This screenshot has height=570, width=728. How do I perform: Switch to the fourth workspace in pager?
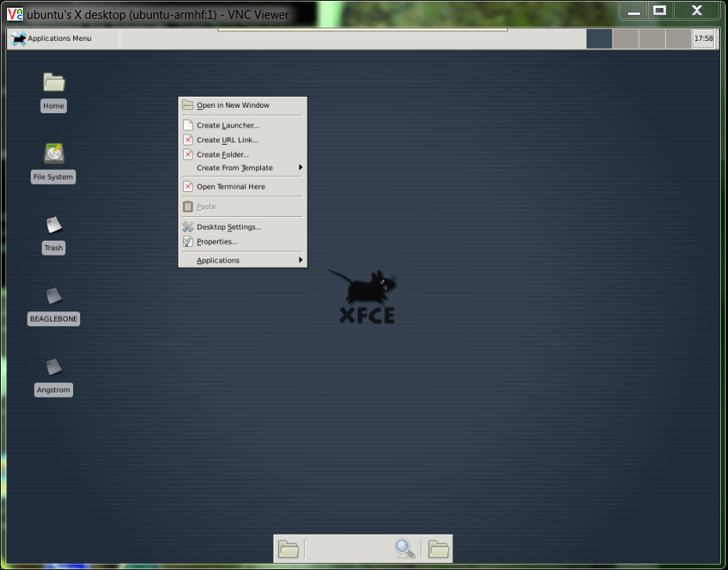coord(678,39)
